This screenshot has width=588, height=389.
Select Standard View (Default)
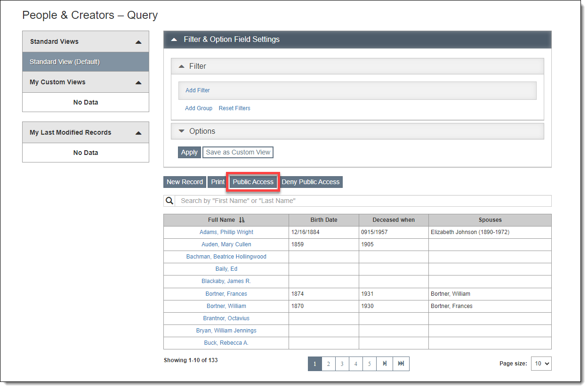click(65, 62)
